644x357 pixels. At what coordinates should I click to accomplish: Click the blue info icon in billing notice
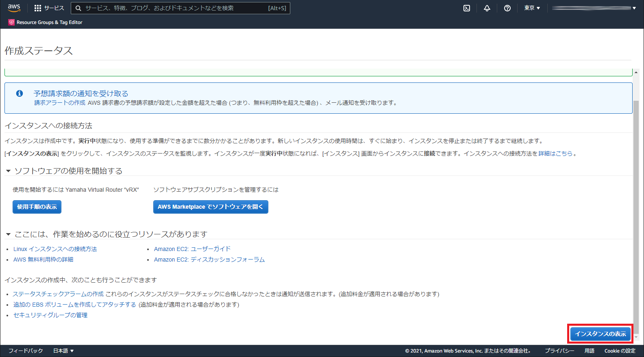click(x=20, y=93)
